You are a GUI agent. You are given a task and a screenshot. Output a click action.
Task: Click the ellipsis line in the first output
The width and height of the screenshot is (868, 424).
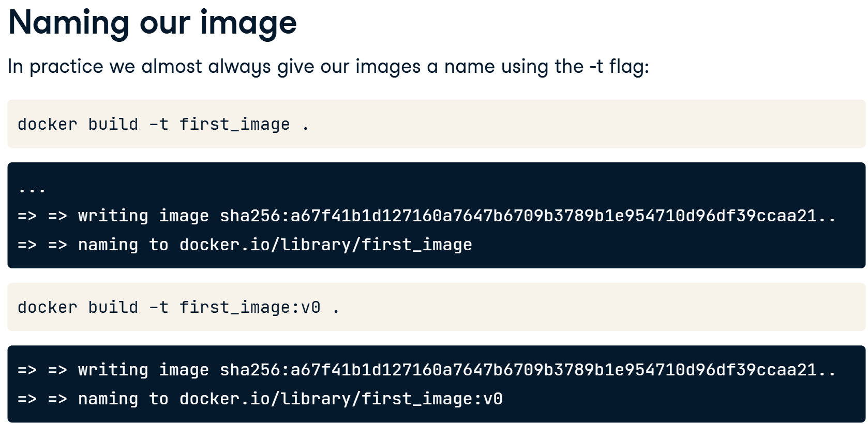click(x=32, y=190)
